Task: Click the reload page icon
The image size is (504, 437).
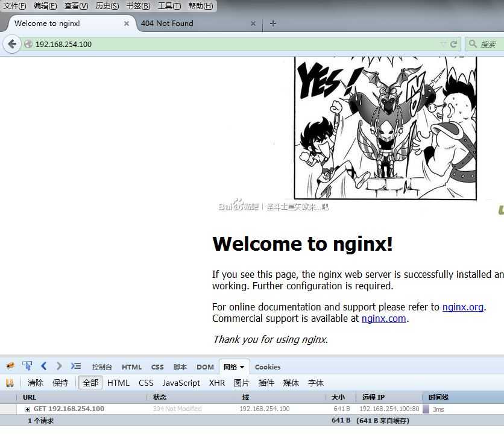Action: click(x=453, y=45)
